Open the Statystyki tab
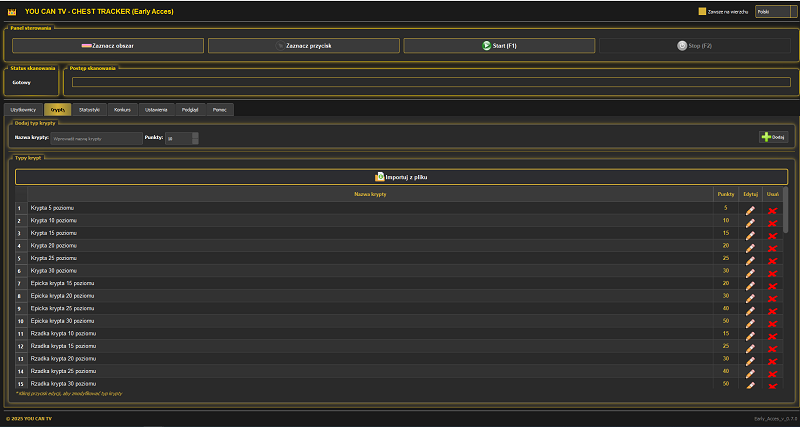Viewport: 800px width, 427px height. 89,110
